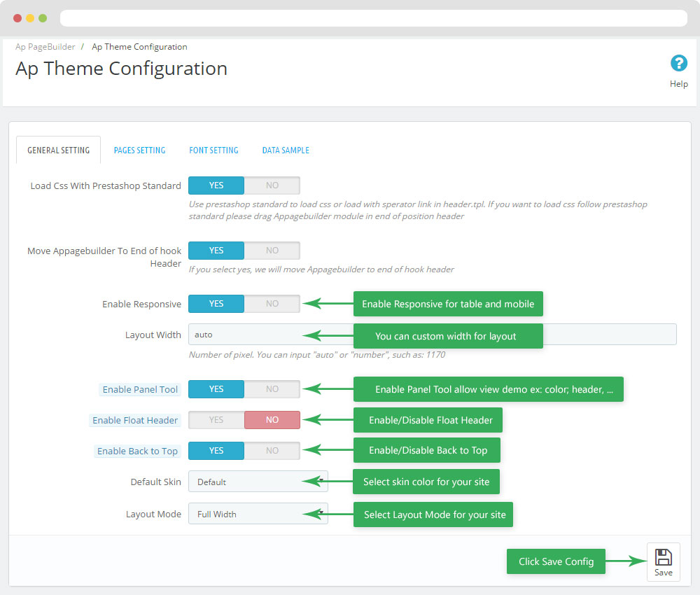Click the Save floppy disk icon
Viewport: 700px width, 595px height.
tap(663, 557)
